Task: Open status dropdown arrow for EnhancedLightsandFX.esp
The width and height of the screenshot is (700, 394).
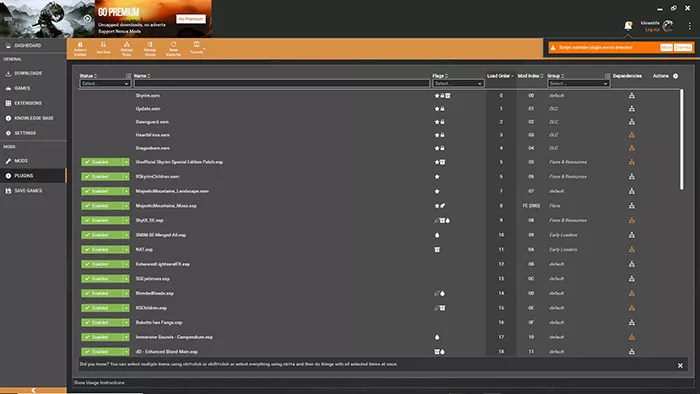Action: click(x=126, y=264)
